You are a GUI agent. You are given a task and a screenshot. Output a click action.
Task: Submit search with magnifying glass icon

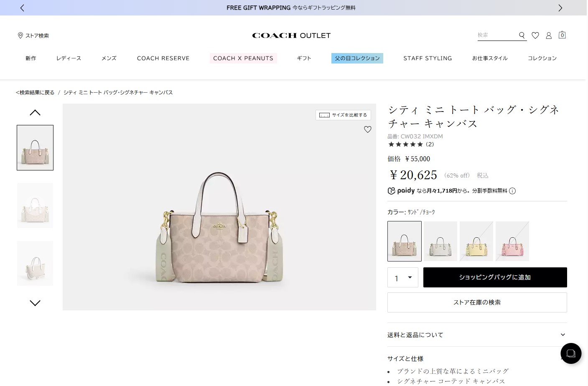[x=522, y=36]
